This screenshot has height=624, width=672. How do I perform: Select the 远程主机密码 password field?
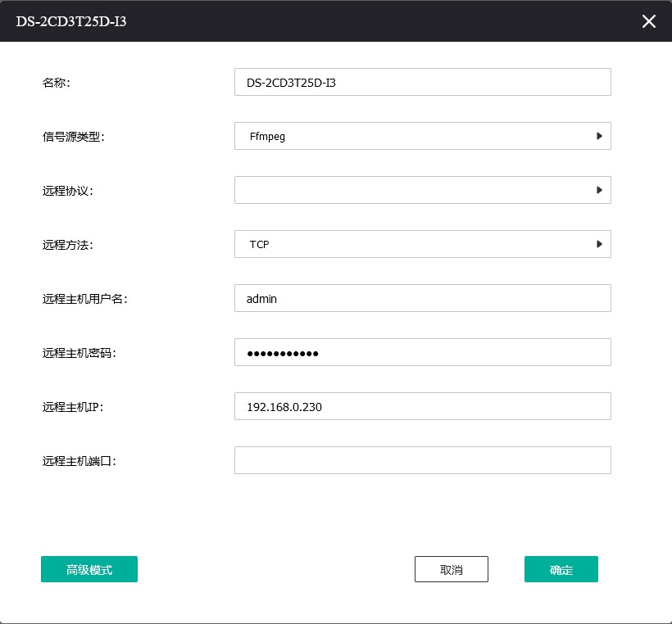click(x=422, y=352)
